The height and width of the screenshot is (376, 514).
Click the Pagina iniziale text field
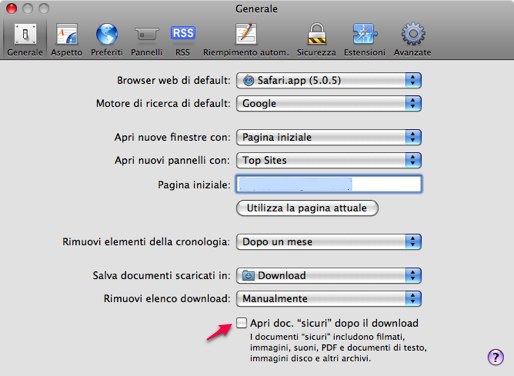pos(329,184)
